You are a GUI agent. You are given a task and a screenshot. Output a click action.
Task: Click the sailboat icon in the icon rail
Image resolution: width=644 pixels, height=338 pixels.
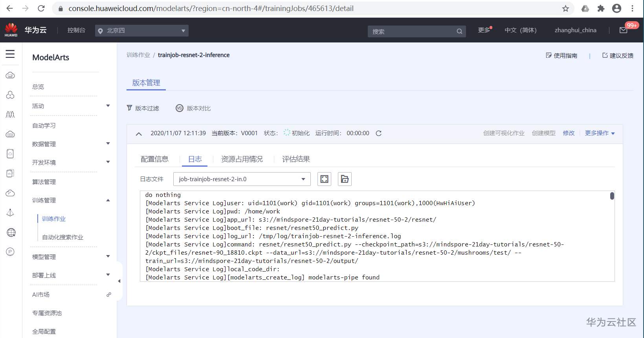(x=10, y=213)
